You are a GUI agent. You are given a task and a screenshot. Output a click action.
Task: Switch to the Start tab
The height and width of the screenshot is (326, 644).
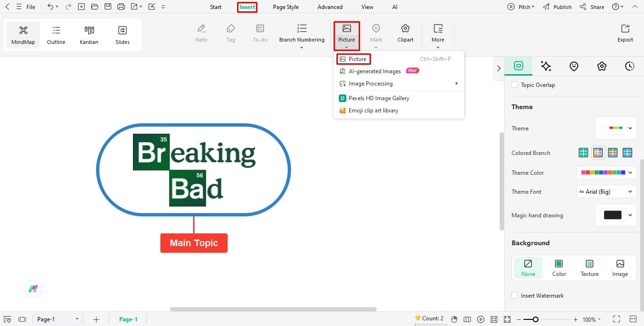[x=216, y=7]
